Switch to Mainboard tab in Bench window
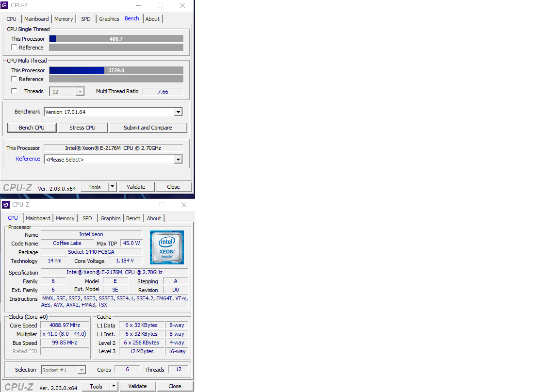559x392 pixels. (36, 19)
